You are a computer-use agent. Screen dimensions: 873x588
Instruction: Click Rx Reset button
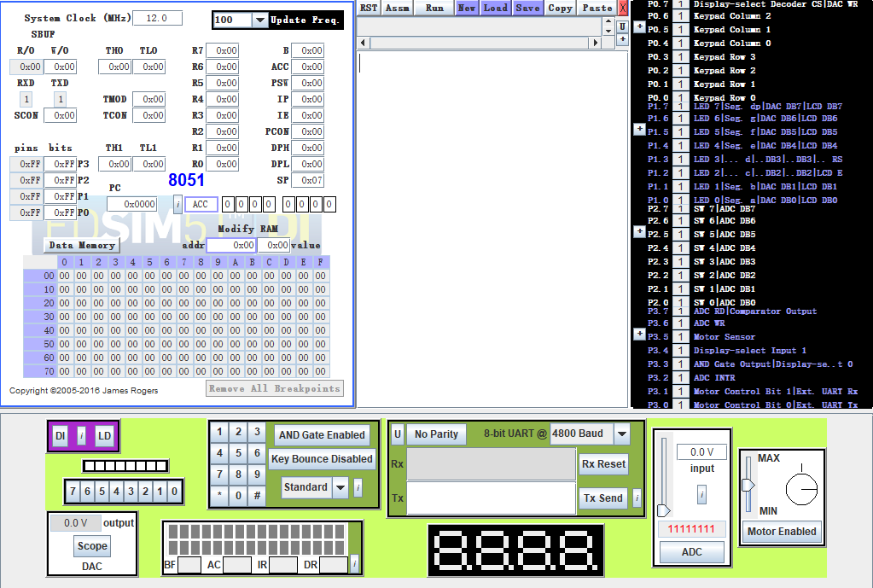point(603,464)
